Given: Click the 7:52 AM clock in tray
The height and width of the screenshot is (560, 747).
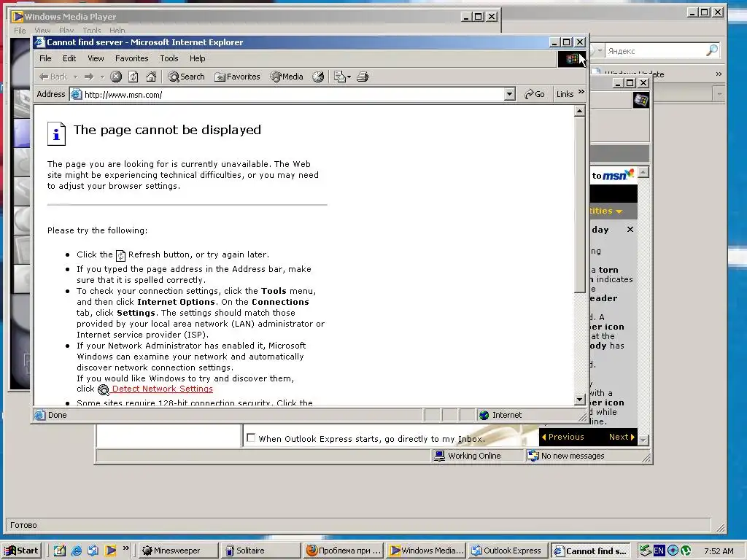Looking at the screenshot, I should [x=719, y=551].
